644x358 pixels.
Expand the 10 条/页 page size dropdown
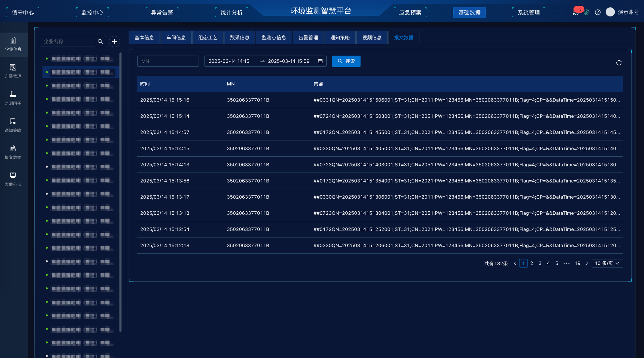click(607, 263)
